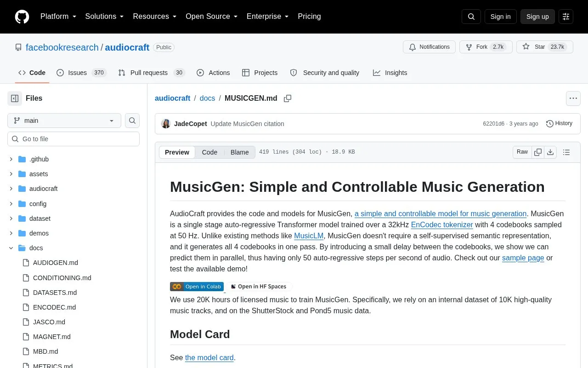Image resolution: width=588 pixels, height=368 pixels.
Task: Open the Raw file view
Action: tap(522, 152)
